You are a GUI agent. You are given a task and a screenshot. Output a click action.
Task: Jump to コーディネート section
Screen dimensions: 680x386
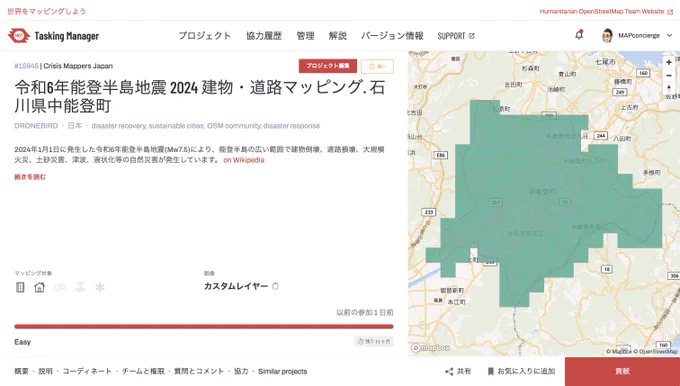click(87, 371)
